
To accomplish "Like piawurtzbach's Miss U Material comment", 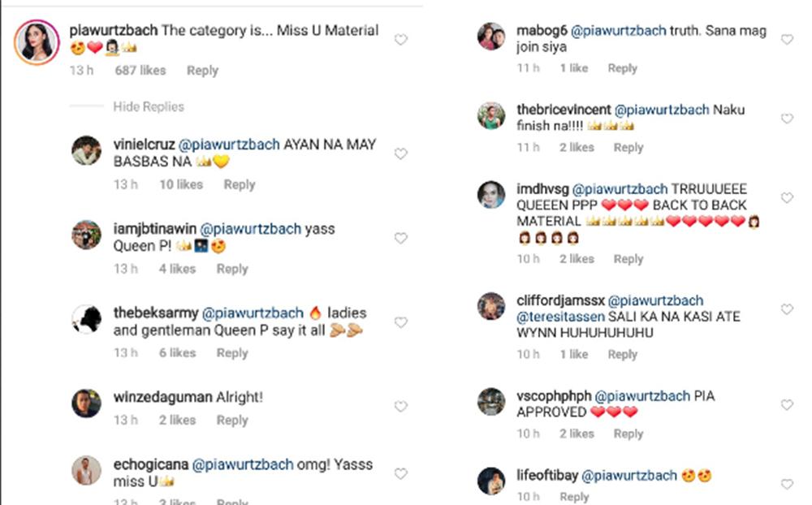I will coord(400,39).
